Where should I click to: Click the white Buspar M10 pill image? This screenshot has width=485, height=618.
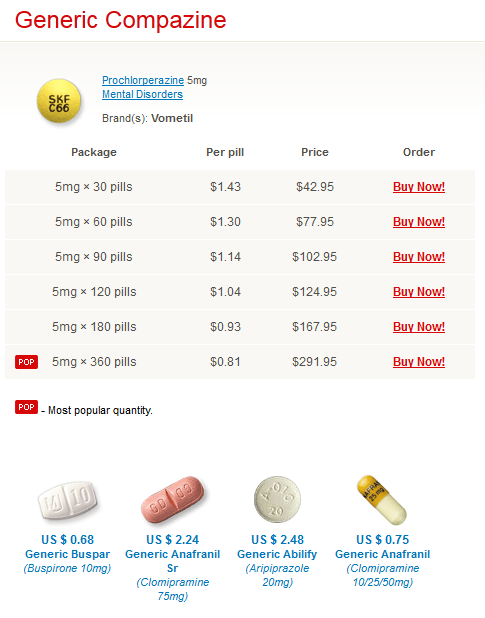pyautogui.click(x=67, y=501)
